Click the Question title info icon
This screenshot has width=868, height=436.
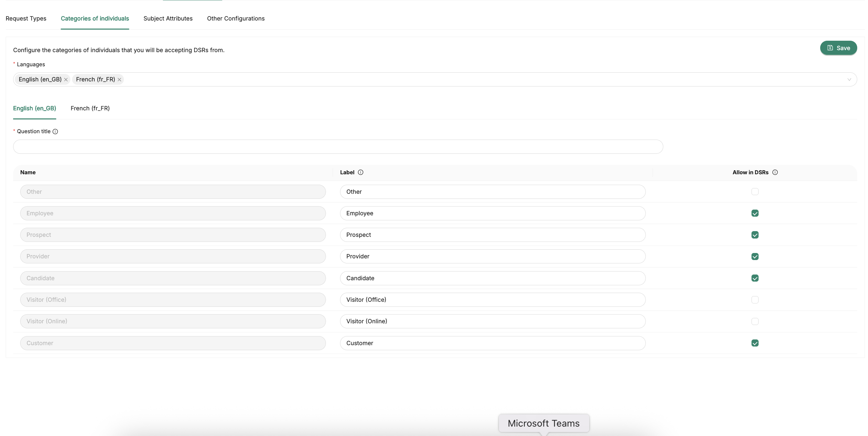pos(55,132)
